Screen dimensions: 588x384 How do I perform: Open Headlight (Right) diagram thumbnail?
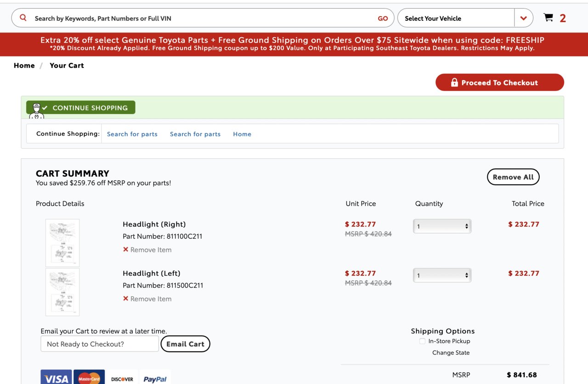62,243
